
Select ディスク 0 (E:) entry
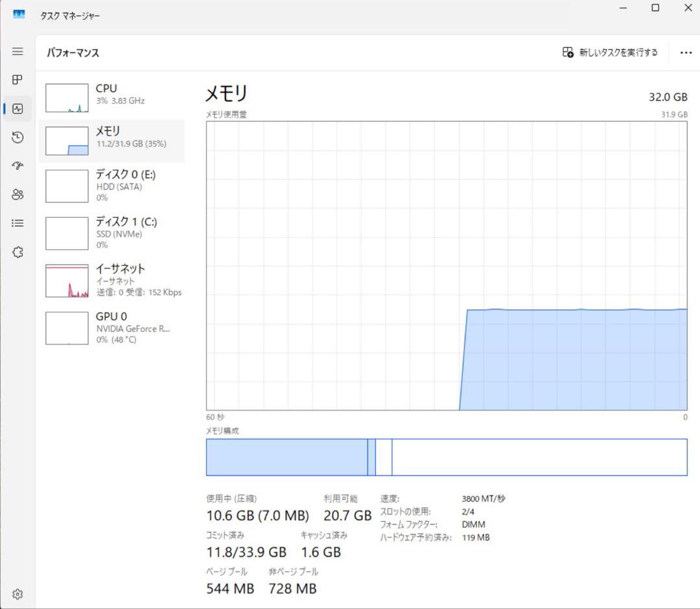click(x=111, y=186)
